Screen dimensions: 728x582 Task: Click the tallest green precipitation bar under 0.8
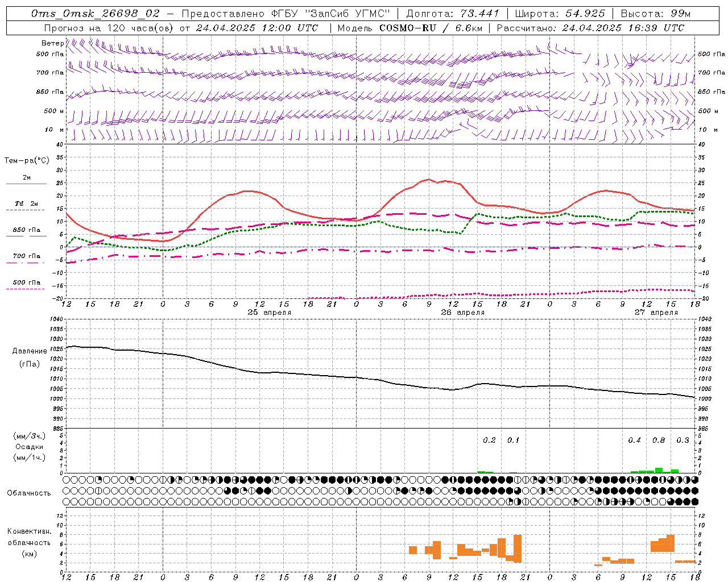(x=659, y=470)
